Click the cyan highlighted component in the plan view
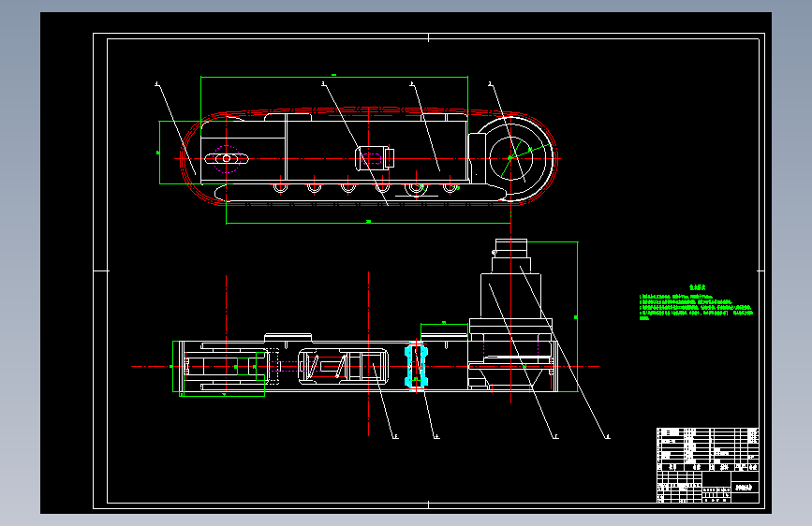 pyautogui.click(x=416, y=367)
